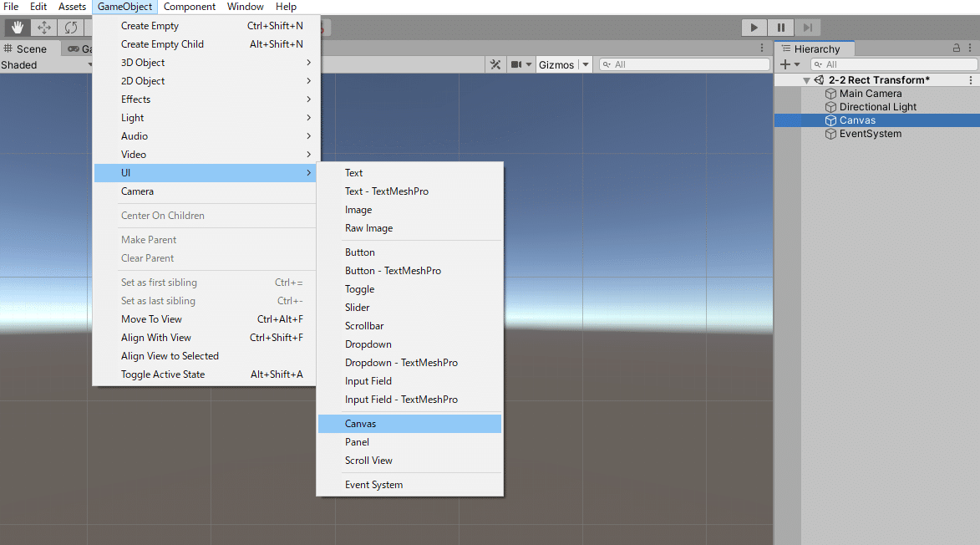Open scene camera settings icon
The height and width of the screenshot is (545, 980).
point(516,64)
